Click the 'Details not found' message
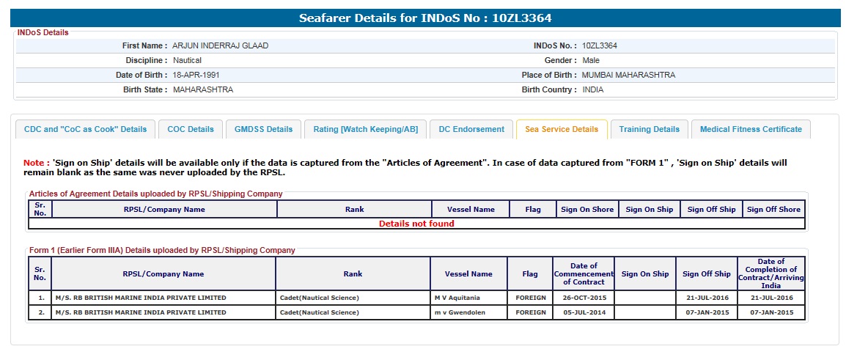Screen dimensions: 868x360 click(416, 224)
